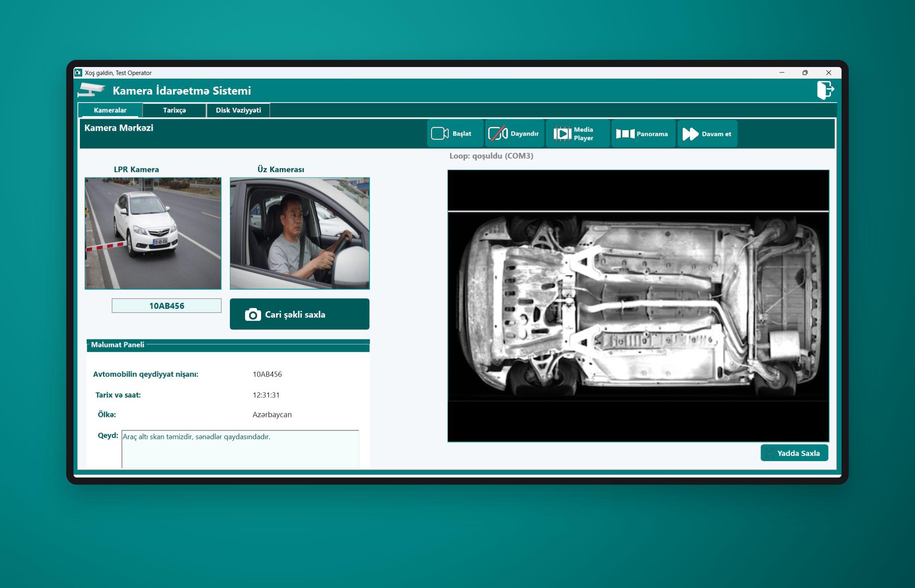
Task: Minimize the application window
Action: tap(782, 73)
